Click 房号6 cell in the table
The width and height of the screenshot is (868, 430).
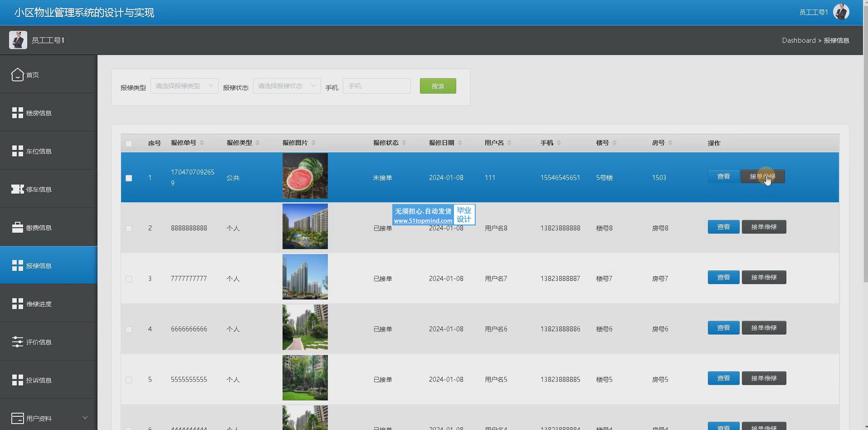coord(660,329)
